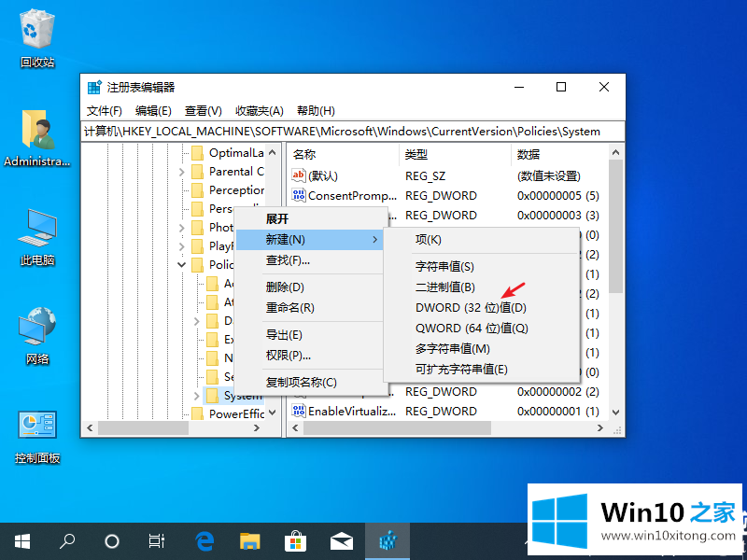The height and width of the screenshot is (560, 747).
Task: Click values pane scroll-right arrow
Action: (600, 428)
